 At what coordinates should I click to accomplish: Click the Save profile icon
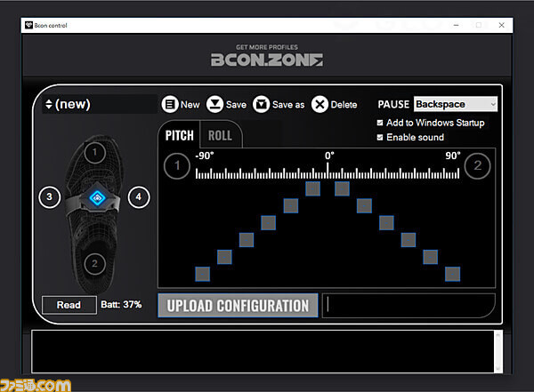(214, 105)
